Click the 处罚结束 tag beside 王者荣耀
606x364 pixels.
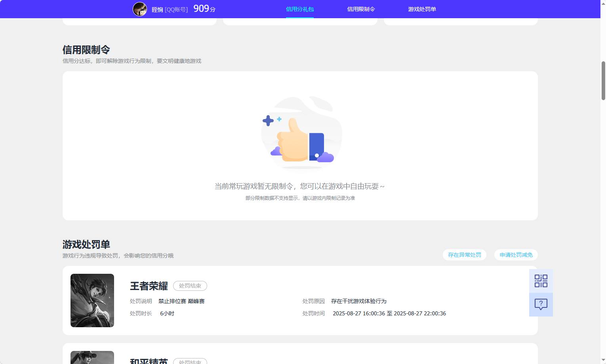(190, 286)
